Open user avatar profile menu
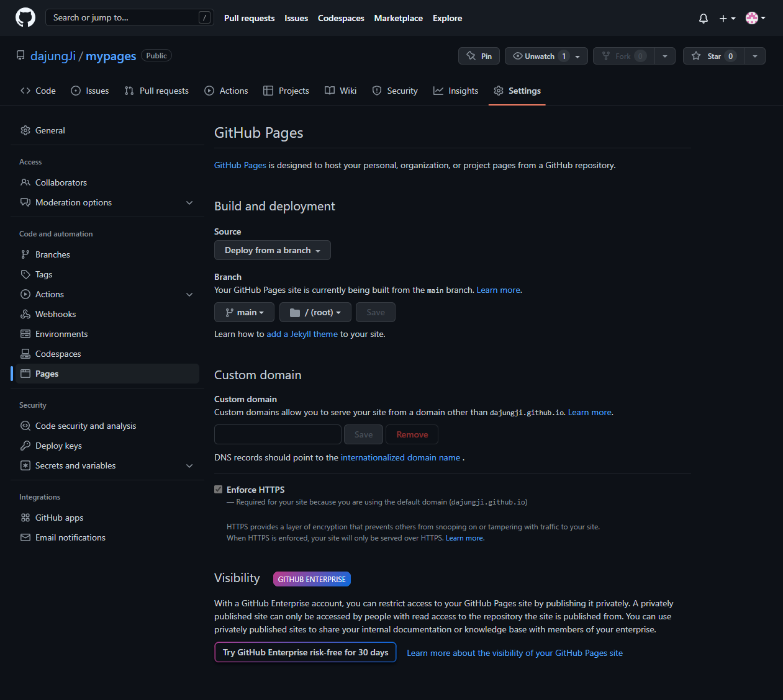783x700 pixels. (x=755, y=18)
